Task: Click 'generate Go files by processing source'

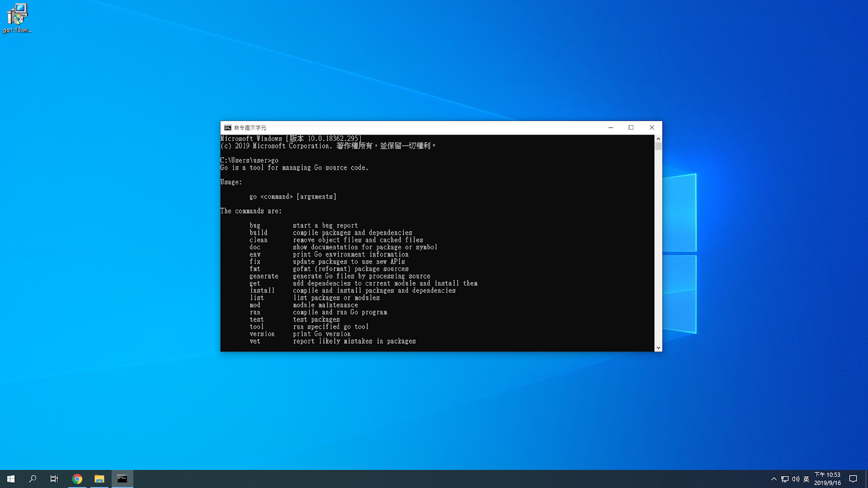Action: click(362, 276)
